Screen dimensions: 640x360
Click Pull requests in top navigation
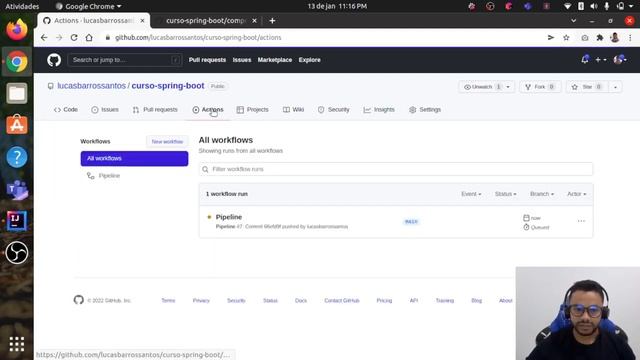coord(207,60)
